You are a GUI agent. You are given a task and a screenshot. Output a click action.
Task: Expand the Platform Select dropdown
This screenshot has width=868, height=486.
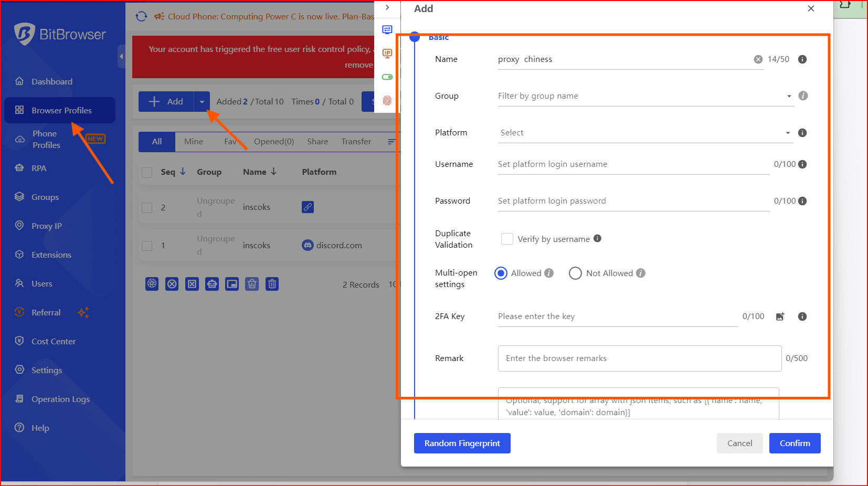pos(645,133)
